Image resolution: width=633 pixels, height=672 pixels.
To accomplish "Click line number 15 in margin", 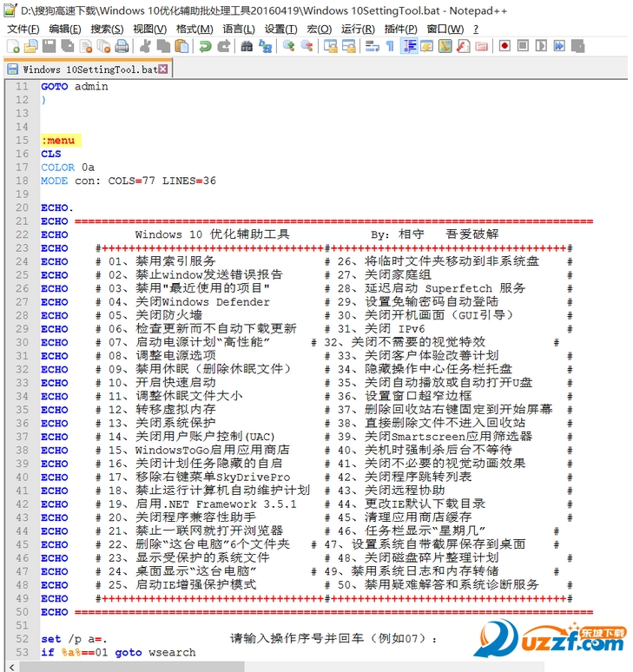I will coord(22,141).
